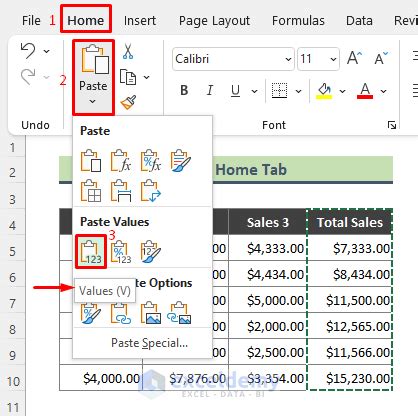Select cell with $4,000.00 in row 10
The width and height of the screenshot is (418, 416).
tap(101, 378)
